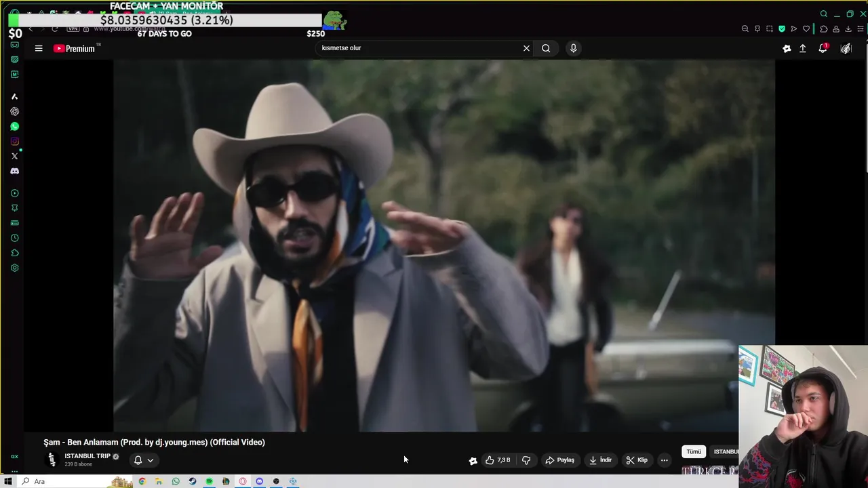Open Opera settings gear in sidebar
The width and height of the screenshot is (868, 488).
[x=14, y=268]
